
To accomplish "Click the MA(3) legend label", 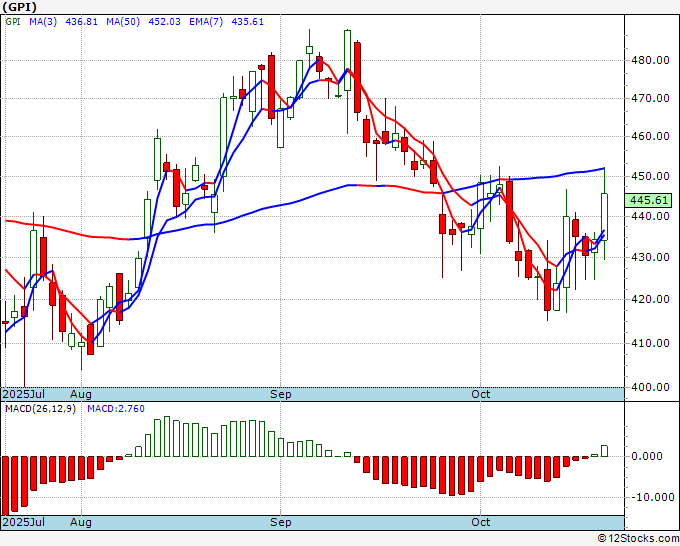I will pos(43,22).
